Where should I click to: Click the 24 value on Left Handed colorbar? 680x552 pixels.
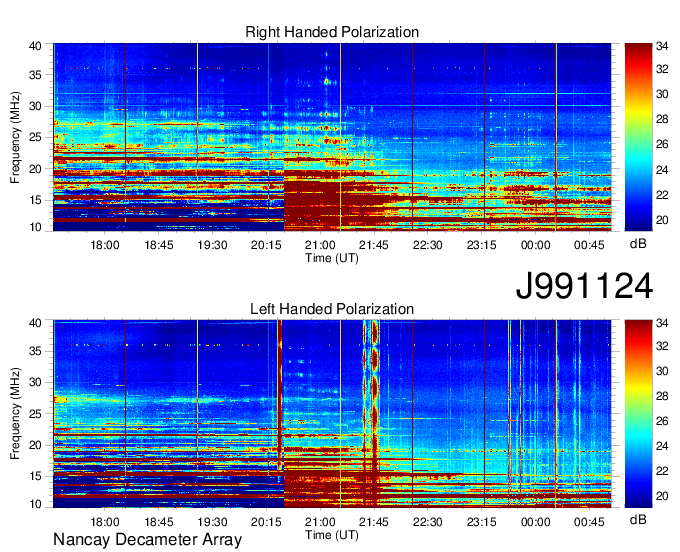(x=662, y=446)
